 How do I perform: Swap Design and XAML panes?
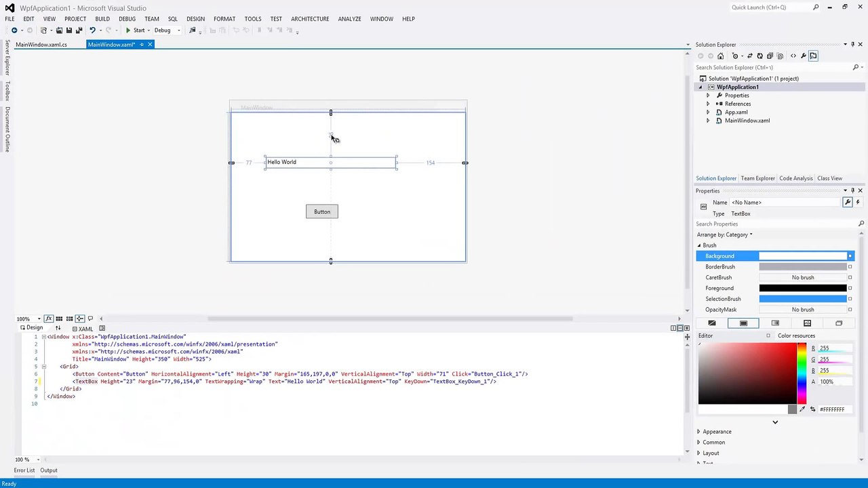(58, 328)
